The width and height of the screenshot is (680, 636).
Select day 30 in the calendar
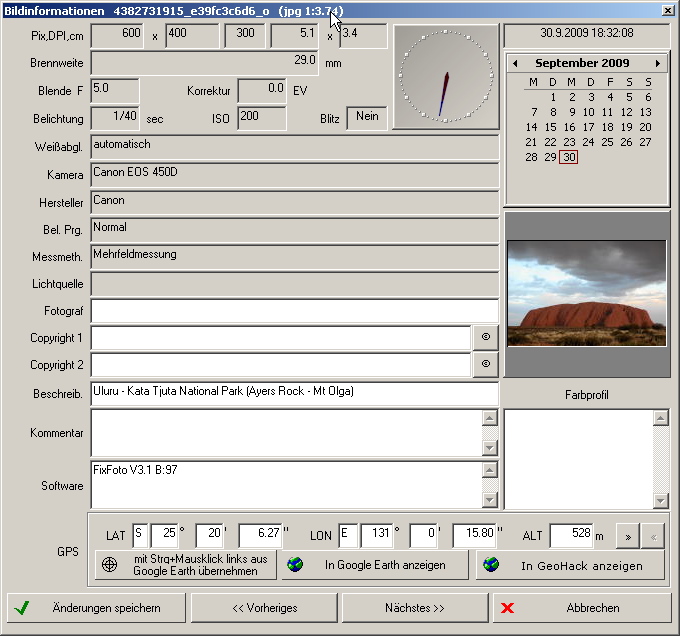tap(569, 157)
